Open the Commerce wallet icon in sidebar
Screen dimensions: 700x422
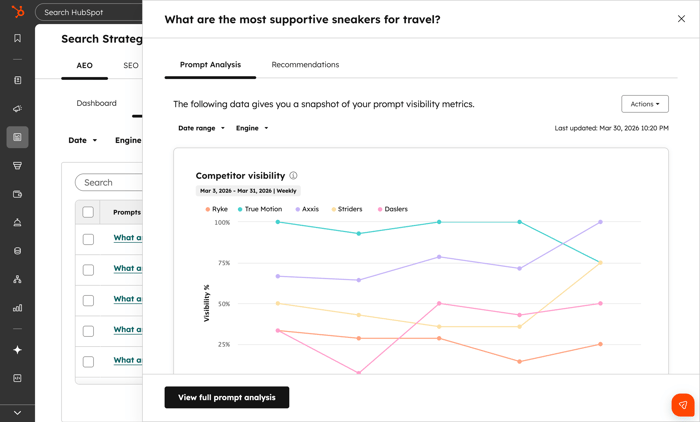[17, 194]
